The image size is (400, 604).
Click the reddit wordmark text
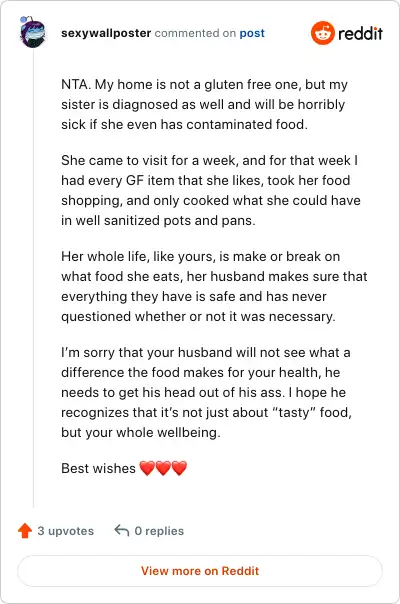click(360, 34)
